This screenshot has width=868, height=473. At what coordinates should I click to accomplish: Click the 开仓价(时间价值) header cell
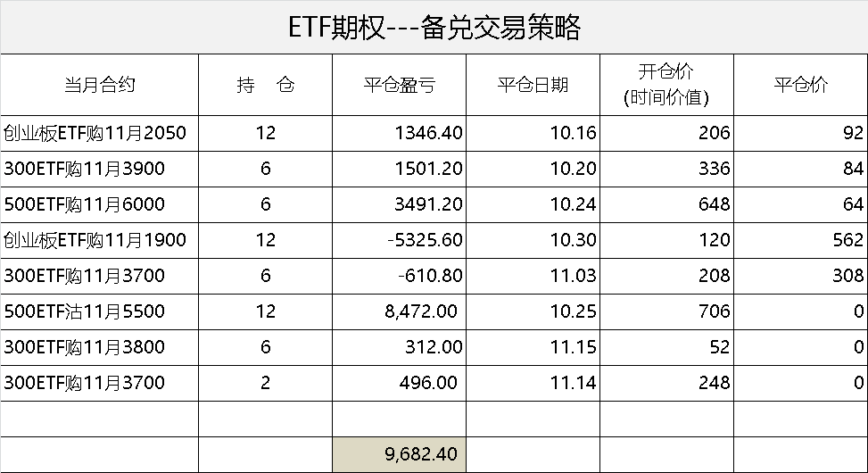point(666,85)
